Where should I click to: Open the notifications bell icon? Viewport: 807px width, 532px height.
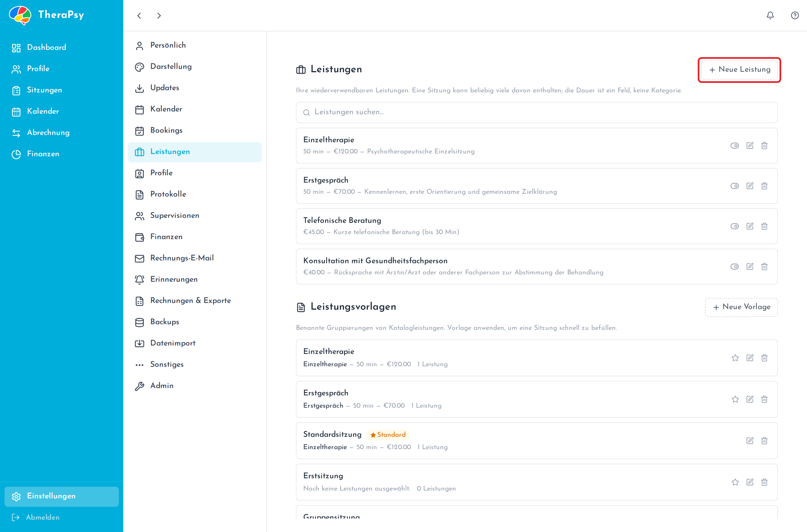(770, 15)
